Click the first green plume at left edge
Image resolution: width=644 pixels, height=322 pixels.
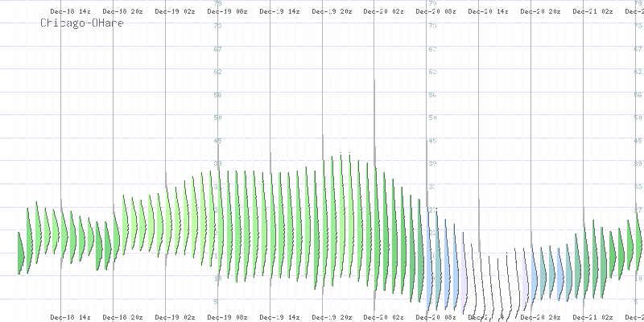pos(21,254)
